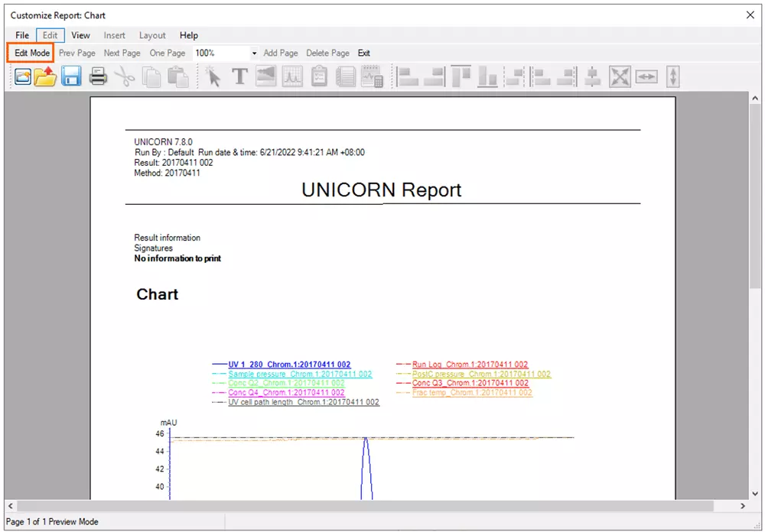
Task: Click the Run Log legend entry
Action: tap(470, 365)
